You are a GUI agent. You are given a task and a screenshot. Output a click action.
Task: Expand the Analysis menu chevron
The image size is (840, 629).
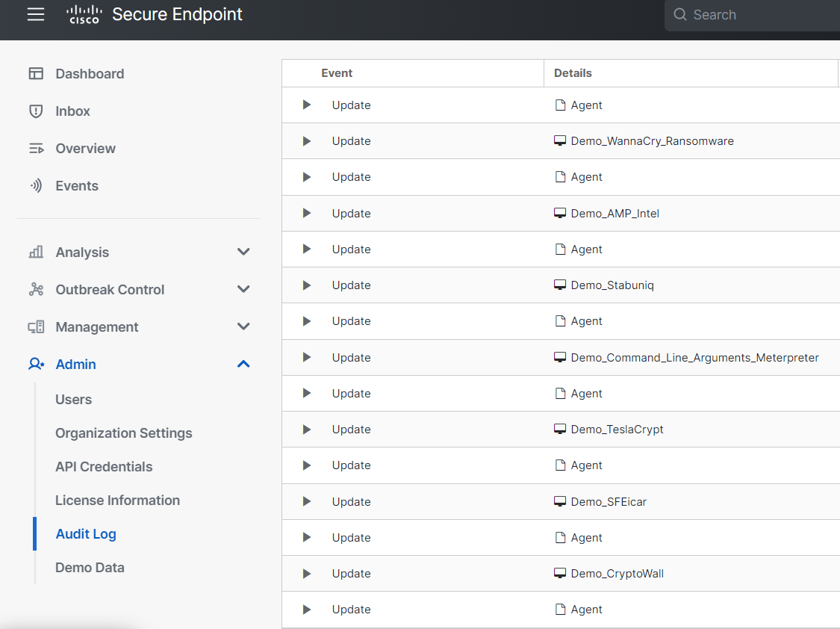coord(243,252)
